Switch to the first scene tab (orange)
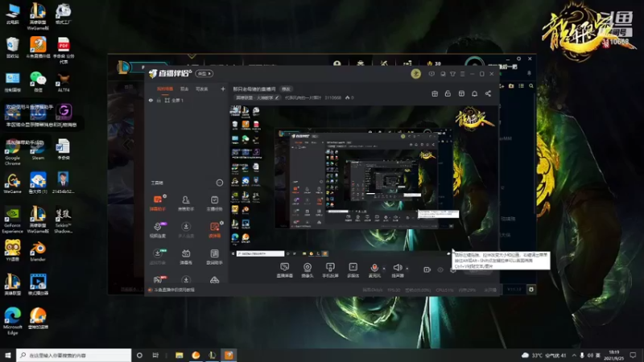Image resolution: width=644 pixels, height=362 pixels. point(165,89)
